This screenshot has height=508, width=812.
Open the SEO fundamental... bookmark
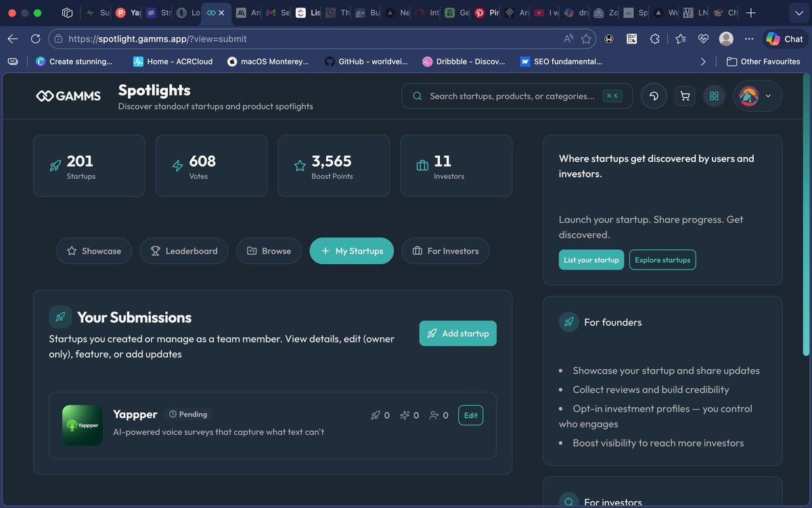(561, 61)
